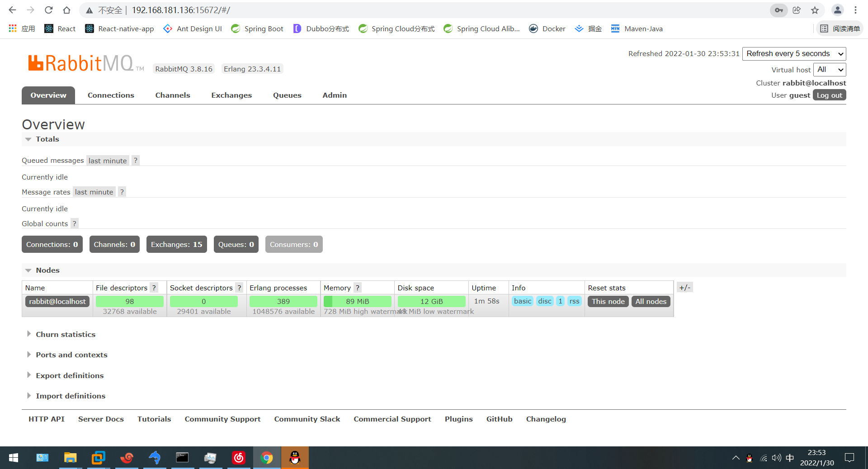This screenshot has height=469, width=868.
Task: Open the 掘金 bookmark
Action: (x=588, y=28)
